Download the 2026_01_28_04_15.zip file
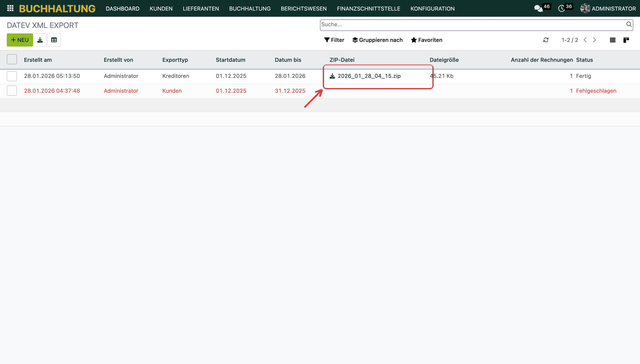The image size is (640, 364). tap(365, 76)
